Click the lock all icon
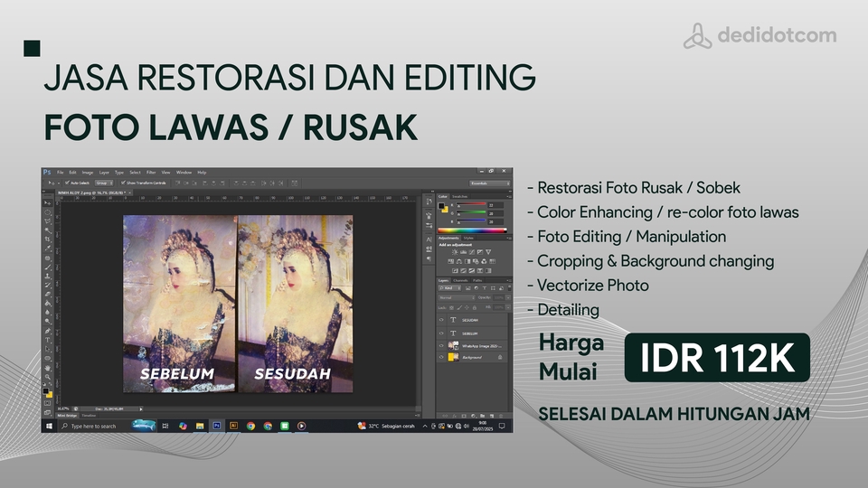Screen dimensions: 868x488 [475, 307]
